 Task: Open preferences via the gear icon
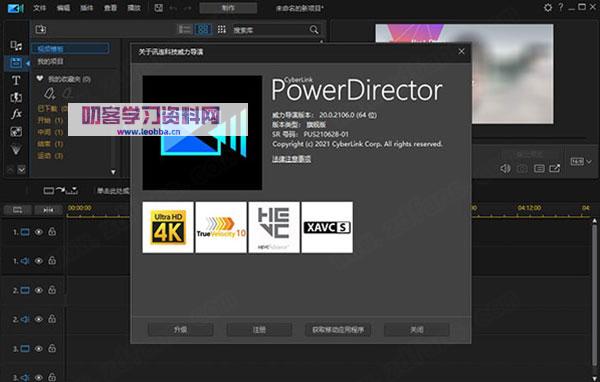[548, 8]
